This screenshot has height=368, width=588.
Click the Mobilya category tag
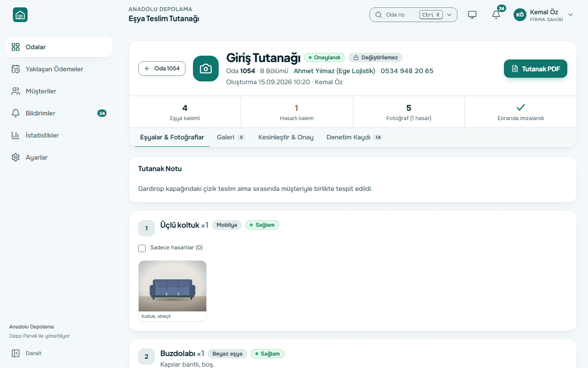click(x=227, y=225)
